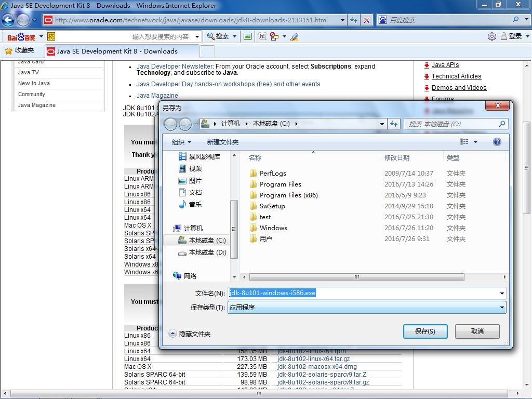Click the IE back arrow button
The height and width of the screenshot is (399, 532).
(x=8, y=20)
